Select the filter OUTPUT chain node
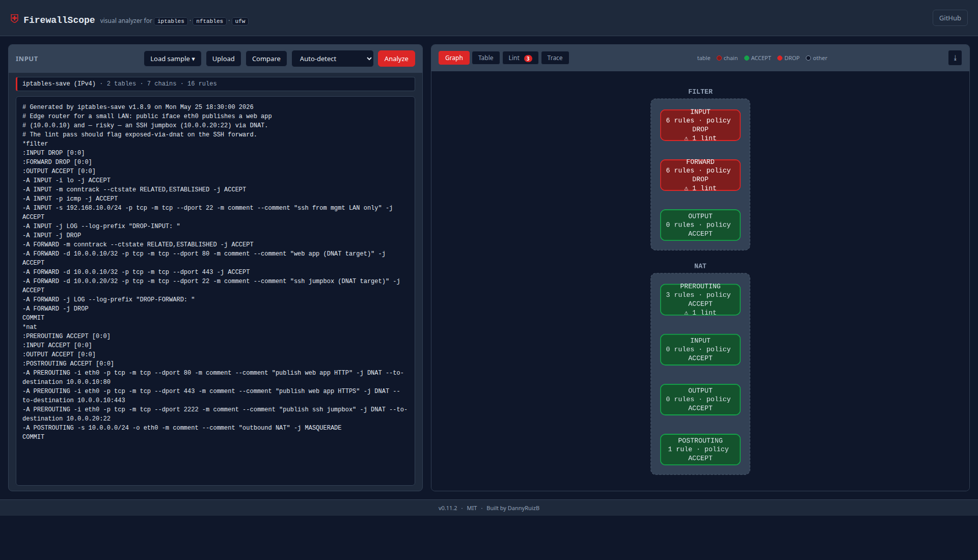978x560 pixels. point(700,225)
